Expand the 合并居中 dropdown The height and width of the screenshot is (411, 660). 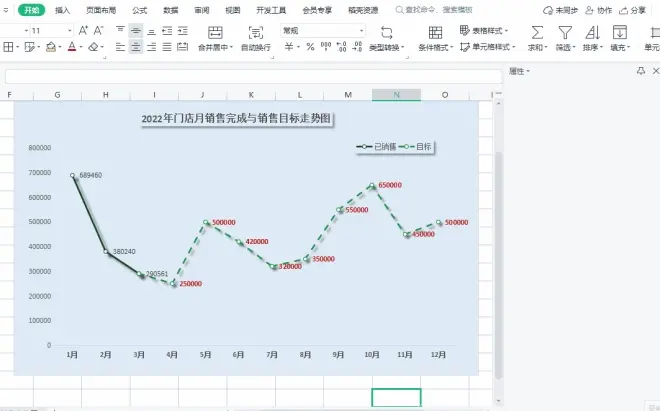[232, 48]
